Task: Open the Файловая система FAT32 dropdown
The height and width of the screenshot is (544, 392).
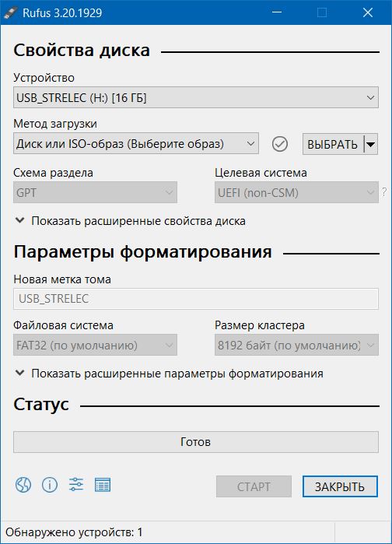Action: pos(96,345)
